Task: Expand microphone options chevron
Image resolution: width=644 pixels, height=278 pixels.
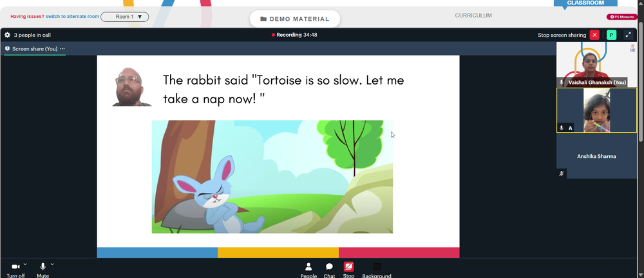Action: 52,264
